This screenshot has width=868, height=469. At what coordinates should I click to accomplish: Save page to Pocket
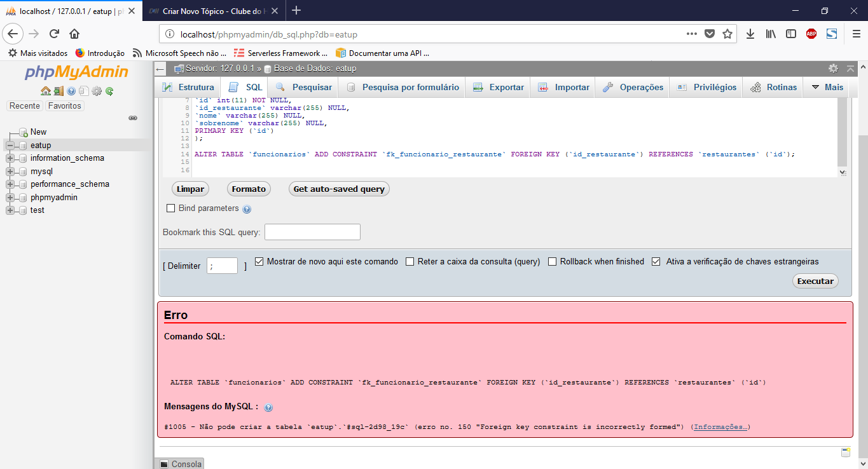tap(710, 34)
